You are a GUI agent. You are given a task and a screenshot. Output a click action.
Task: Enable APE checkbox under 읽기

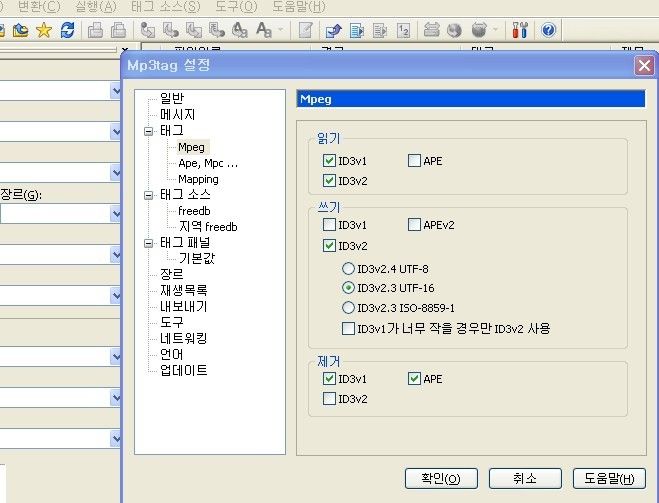(414, 161)
